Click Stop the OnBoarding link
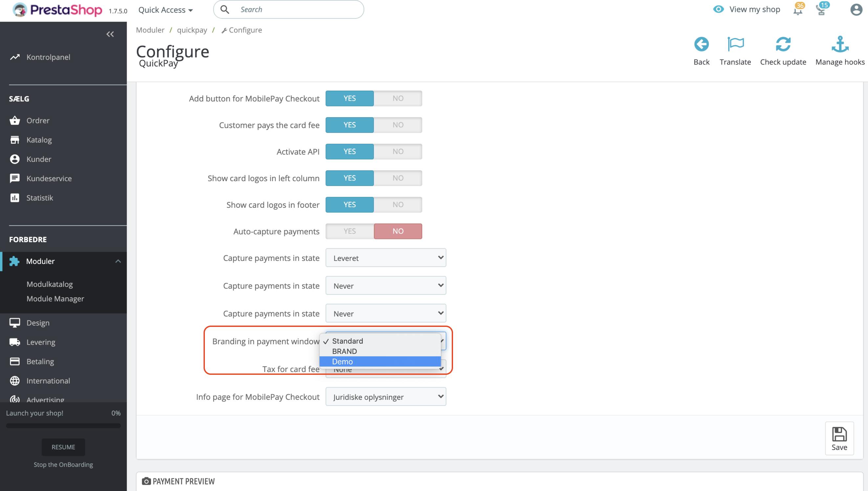 tap(63, 464)
